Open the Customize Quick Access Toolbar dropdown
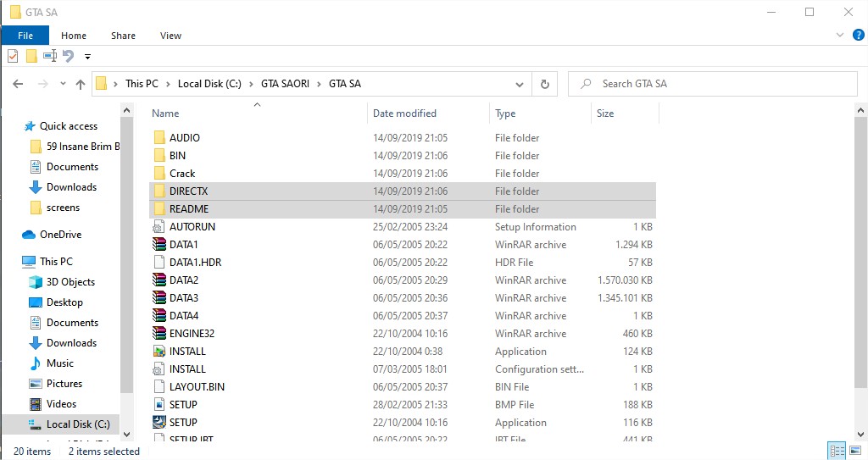The height and width of the screenshot is (460, 868). [87, 57]
